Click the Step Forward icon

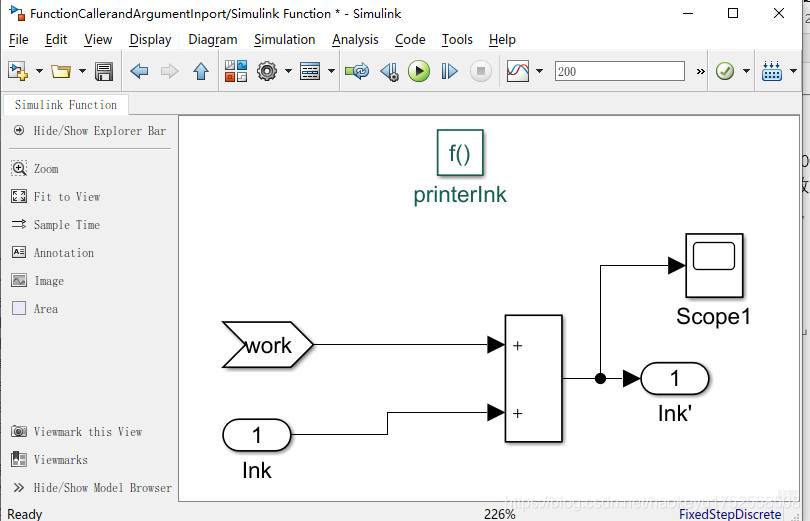[449, 71]
